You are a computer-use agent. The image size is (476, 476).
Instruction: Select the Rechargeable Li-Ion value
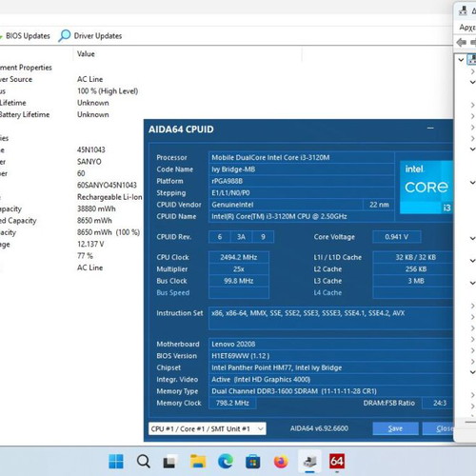click(x=109, y=197)
